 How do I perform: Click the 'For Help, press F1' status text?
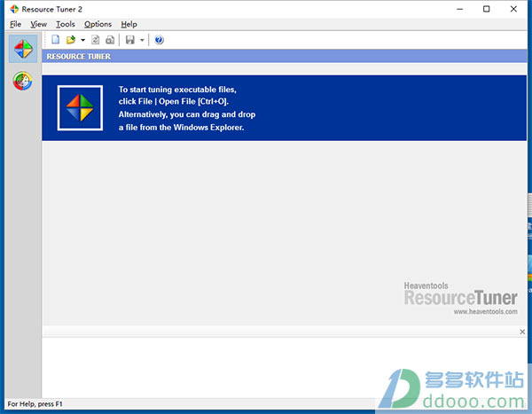[x=35, y=404]
